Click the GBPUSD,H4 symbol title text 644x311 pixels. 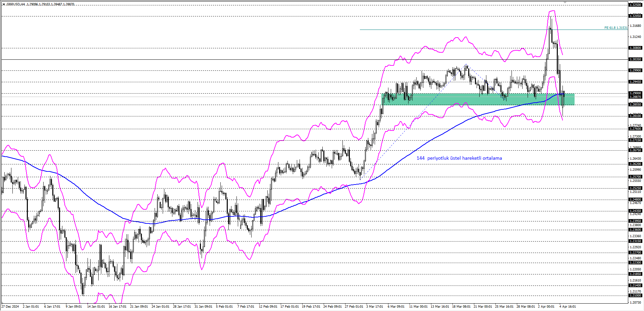point(15,4)
